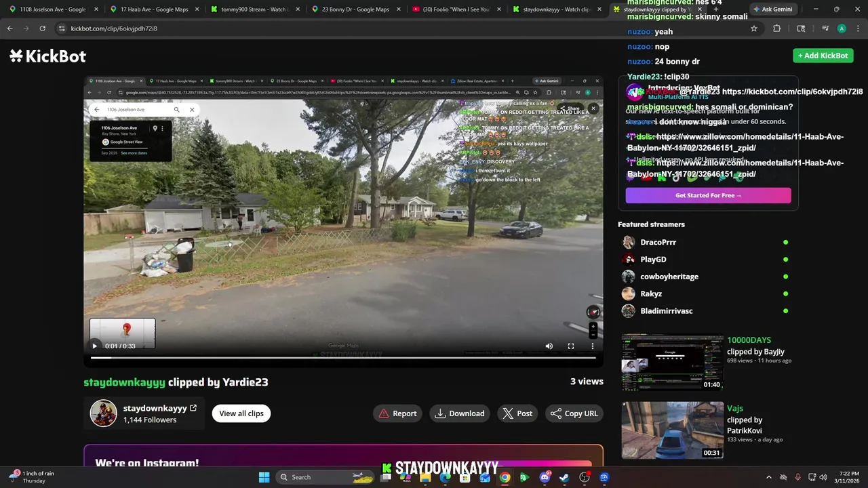The image size is (868, 488).
Task: Enter fullscreen on the video player
Action: click(571, 346)
